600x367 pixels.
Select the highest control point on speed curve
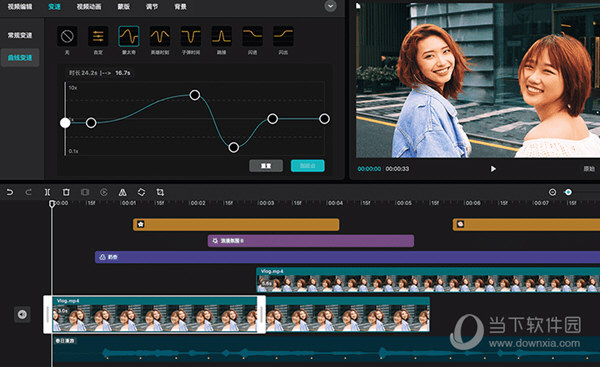coord(195,95)
